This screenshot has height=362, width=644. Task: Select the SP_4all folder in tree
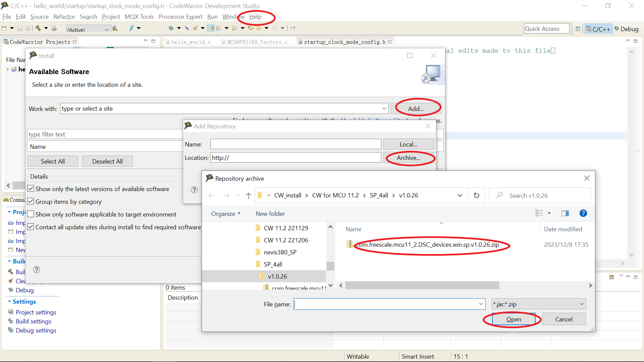pos(273,264)
